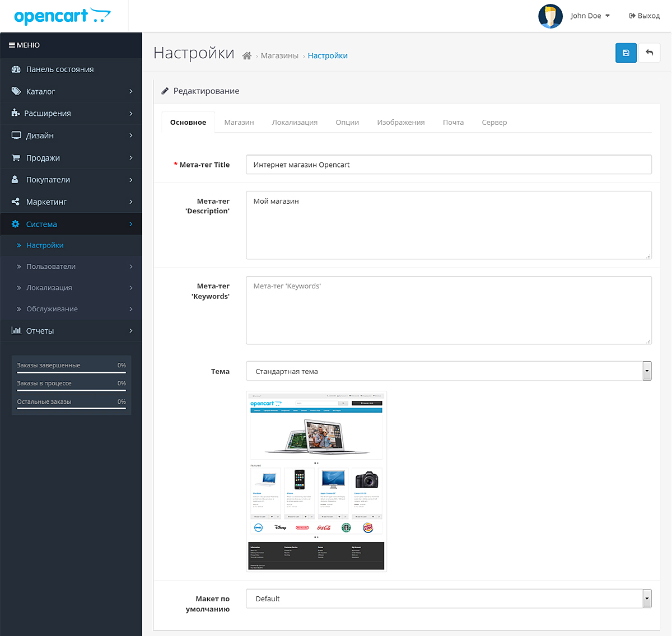Image resolution: width=672 pixels, height=636 pixels.
Task: Open the Тема dropdown selector
Action: 449,371
